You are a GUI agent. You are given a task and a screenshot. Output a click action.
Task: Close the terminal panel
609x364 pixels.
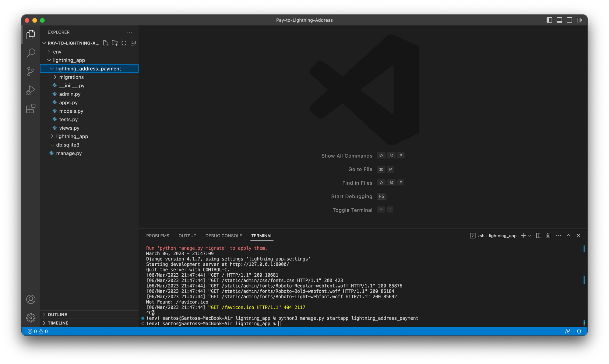coord(579,236)
